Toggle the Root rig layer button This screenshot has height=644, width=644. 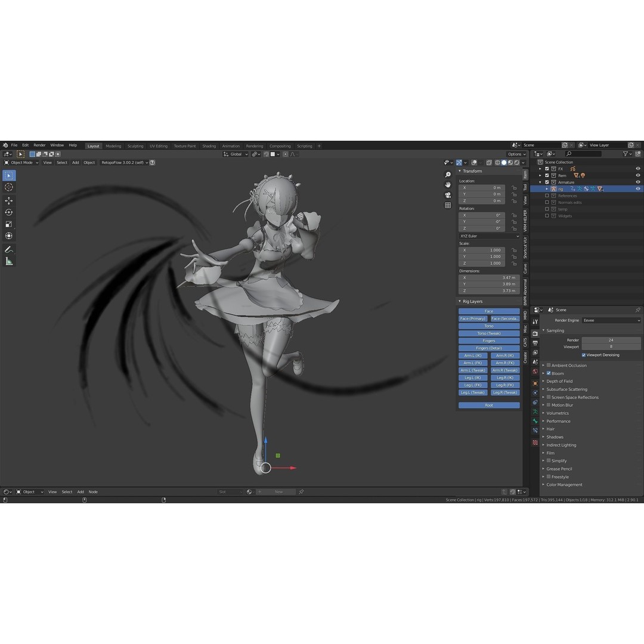[489, 405]
